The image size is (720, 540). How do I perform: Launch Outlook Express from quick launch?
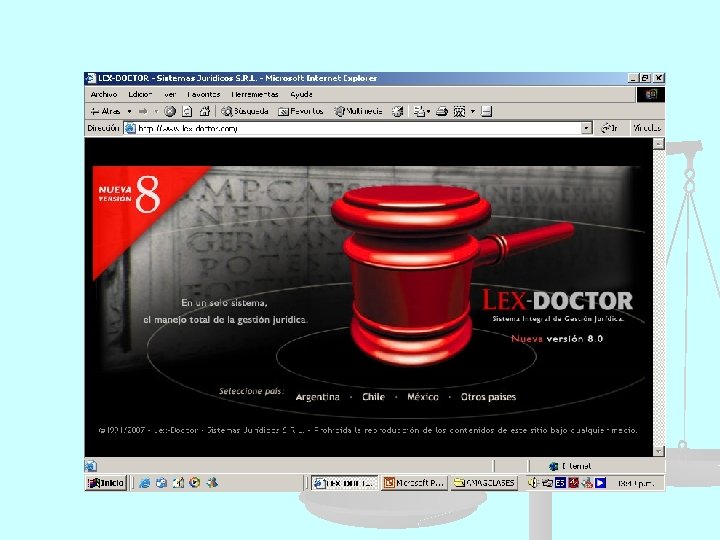click(x=161, y=483)
